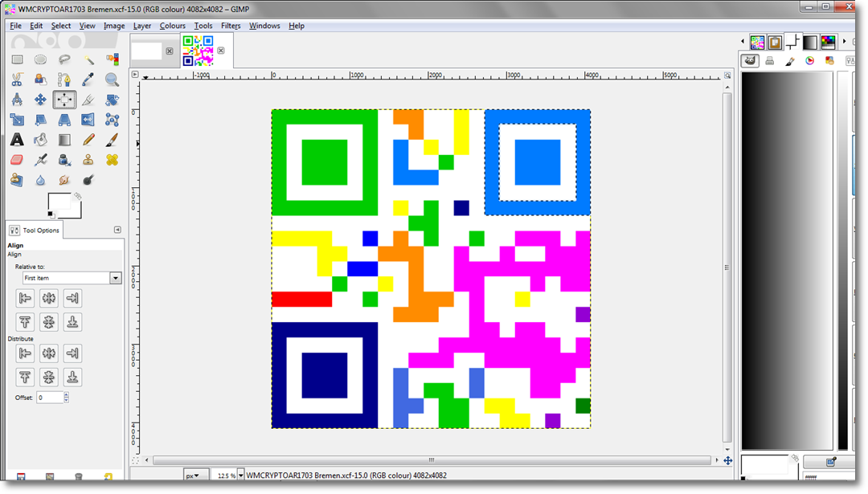The width and height of the screenshot is (868, 494).
Task: Choose the Shear tool
Action: coord(40,120)
